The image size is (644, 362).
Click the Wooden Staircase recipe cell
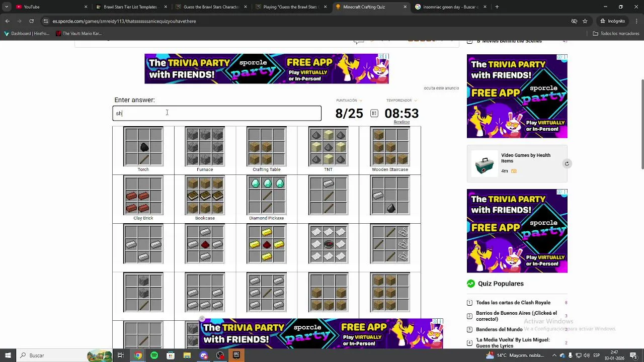tap(390, 150)
